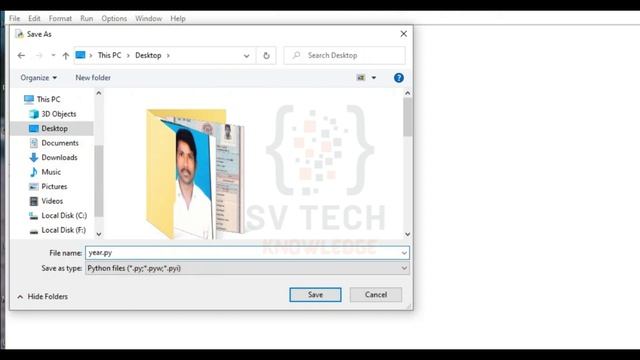Click the search magnifier icon
Image resolution: width=640 pixels, height=360 pixels.
pos(296,55)
